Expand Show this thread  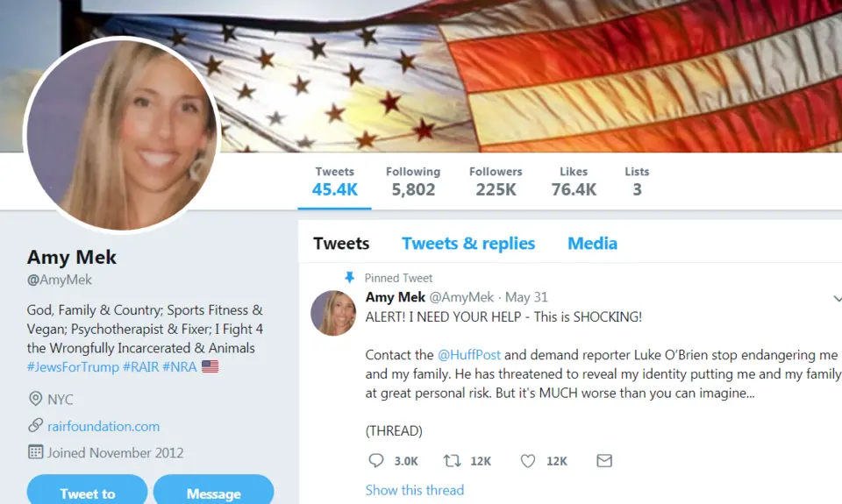[x=415, y=490]
